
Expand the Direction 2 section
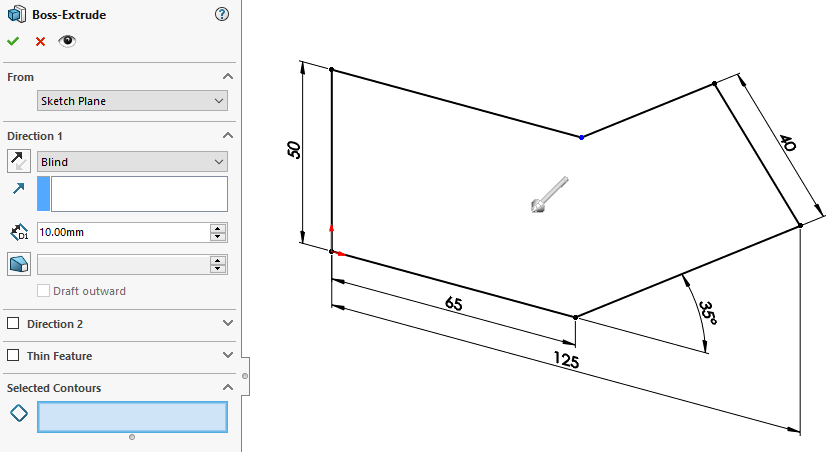[x=228, y=323]
